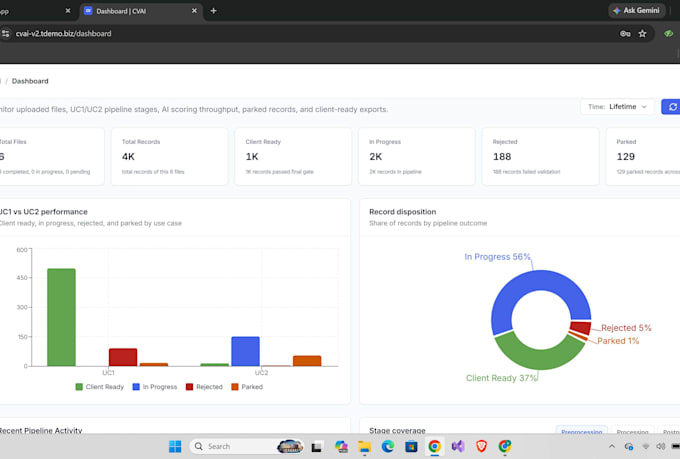
Task: Click the orange UC2 Parked bar
Action: click(x=307, y=361)
